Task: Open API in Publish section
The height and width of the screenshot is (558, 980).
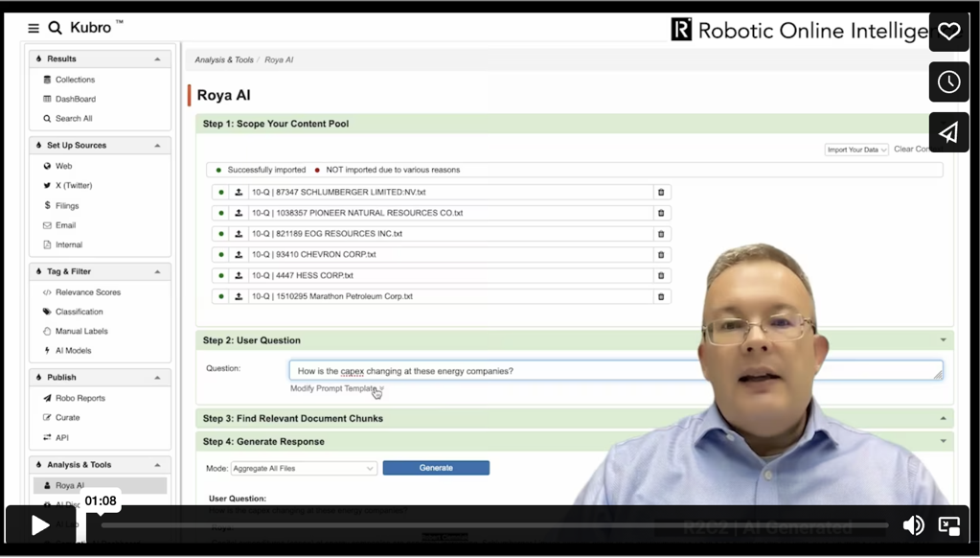Action: click(61, 437)
